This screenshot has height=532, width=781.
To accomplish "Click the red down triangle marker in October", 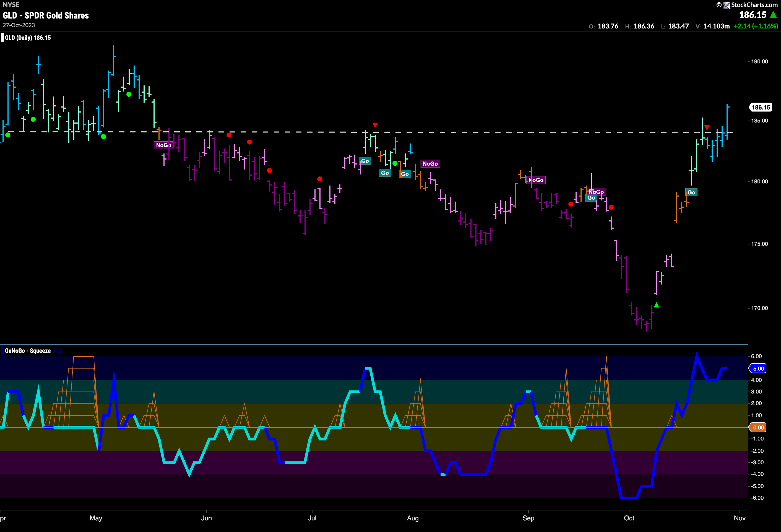I will pyautogui.click(x=707, y=128).
